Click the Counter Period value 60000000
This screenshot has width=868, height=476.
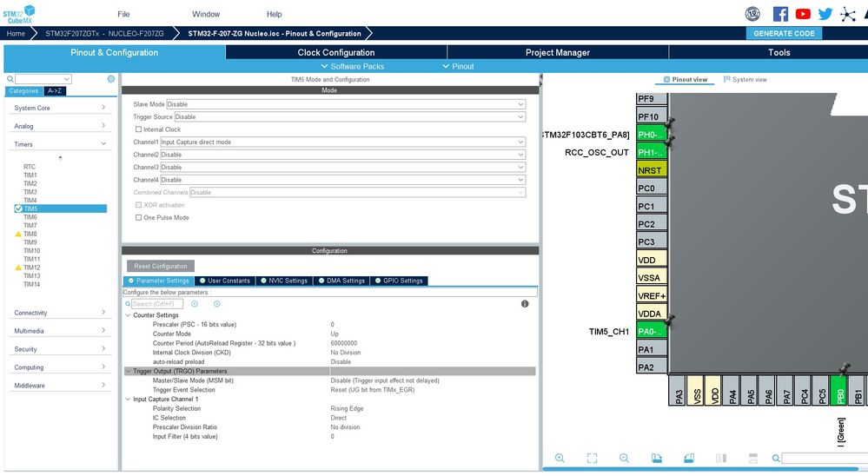click(x=344, y=343)
